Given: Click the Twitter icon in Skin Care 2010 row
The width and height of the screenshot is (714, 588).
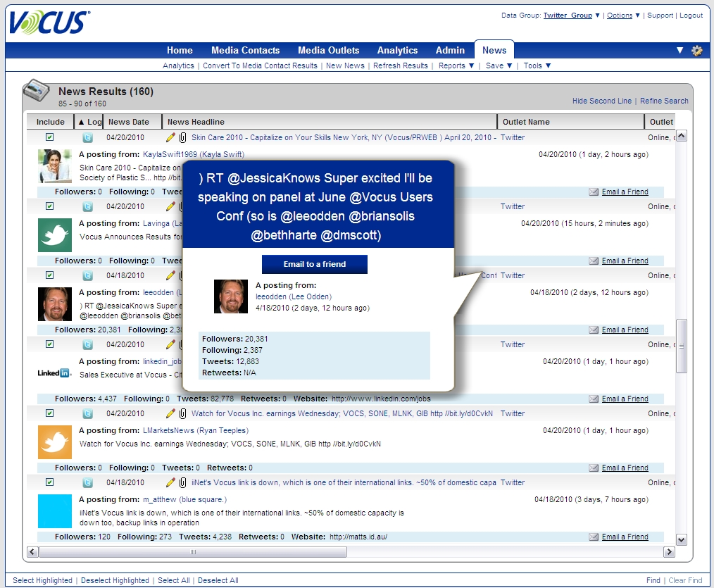Looking at the screenshot, I should [x=88, y=137].
